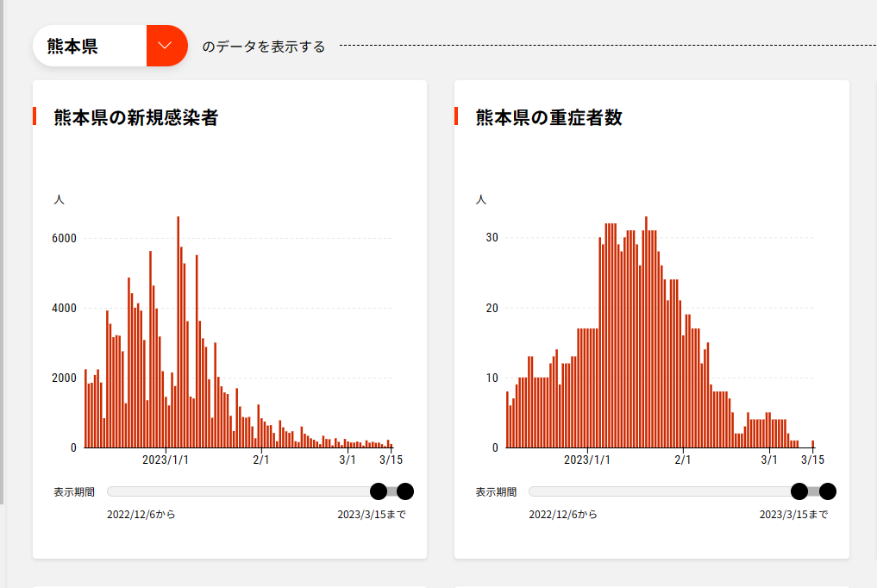Click the 10 y-axis value in 重症者数 chart

(492, 378)
